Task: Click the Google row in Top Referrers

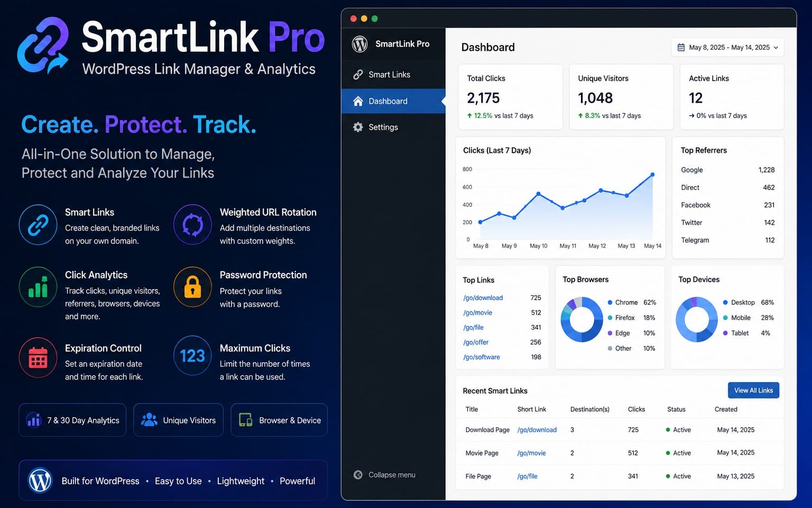Action: click(728, 170)
